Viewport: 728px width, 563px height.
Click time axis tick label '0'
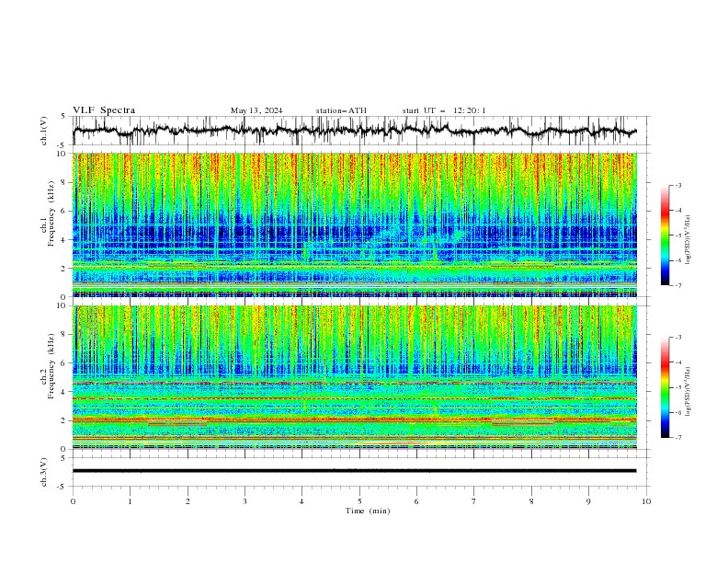pyautogui.click(x=73, y=501)
